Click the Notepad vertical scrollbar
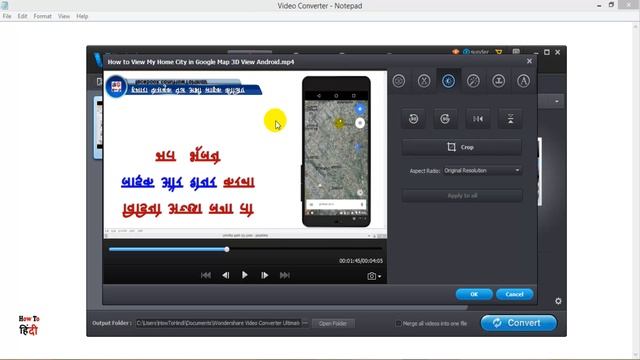 tap(636, 190)
